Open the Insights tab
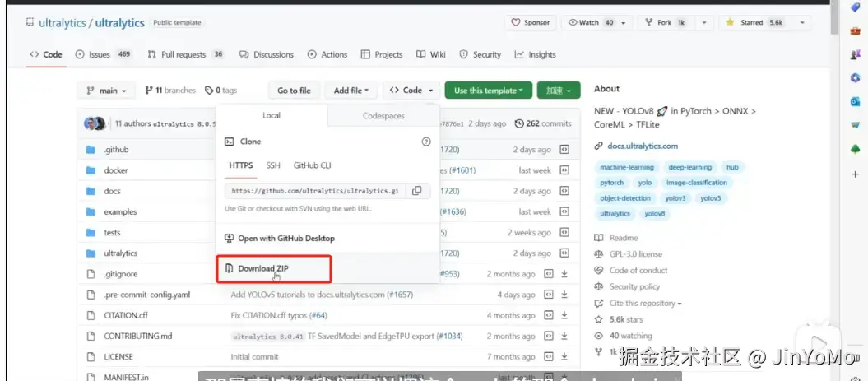 (535, 54)
